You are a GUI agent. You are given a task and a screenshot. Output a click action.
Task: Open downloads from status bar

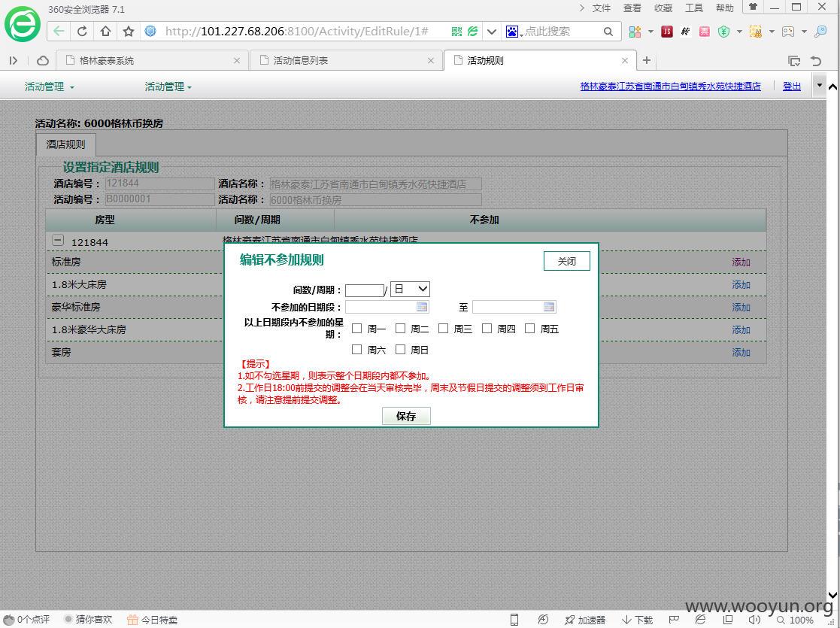(637, 620)
